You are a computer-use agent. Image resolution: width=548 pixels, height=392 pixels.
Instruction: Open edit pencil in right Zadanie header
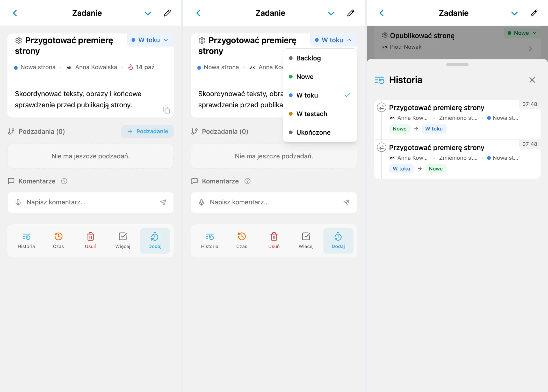pos(534,13)
